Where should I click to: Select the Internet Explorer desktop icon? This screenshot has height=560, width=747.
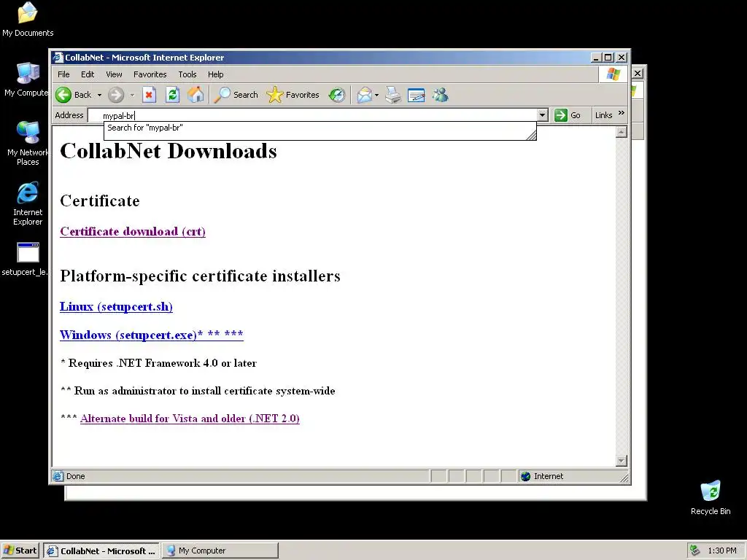[x=28, y=203]
